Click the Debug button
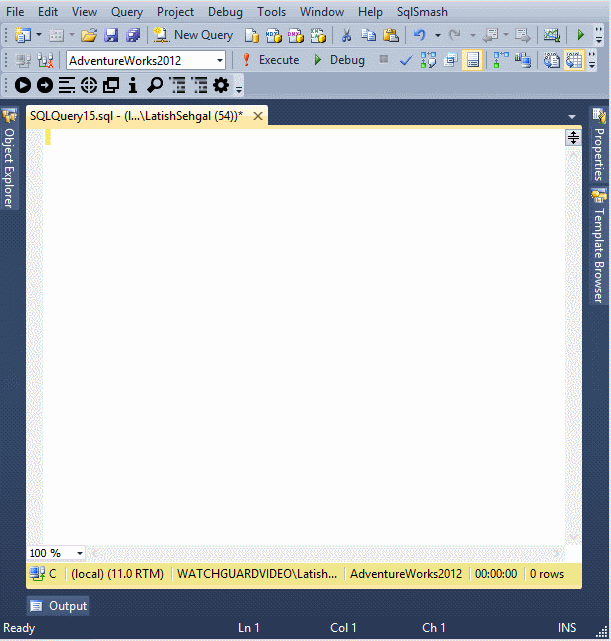Viewport: 611px width, 641px height. click(339, 60)
